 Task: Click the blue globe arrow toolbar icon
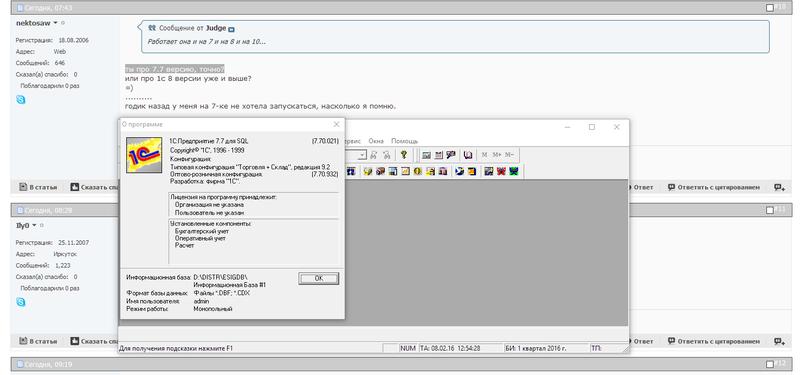point(460,171)
